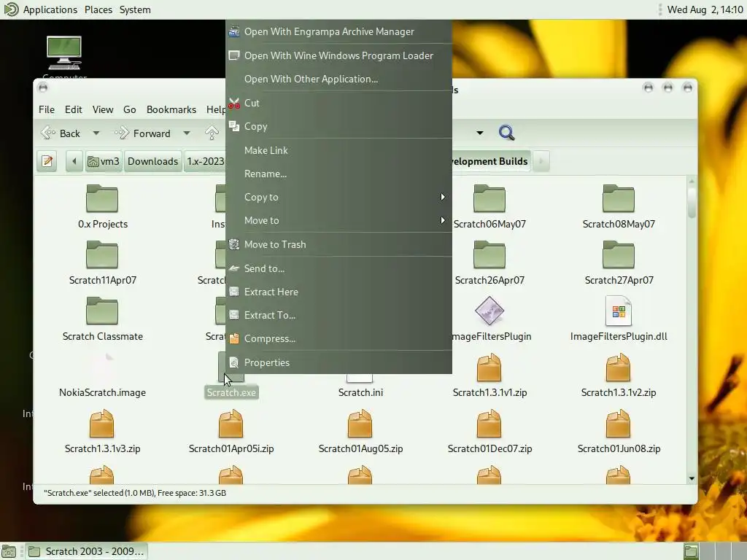747x560 pixels.
Task: Select the Scratch Classmate folder
Action: pos(102,311)
